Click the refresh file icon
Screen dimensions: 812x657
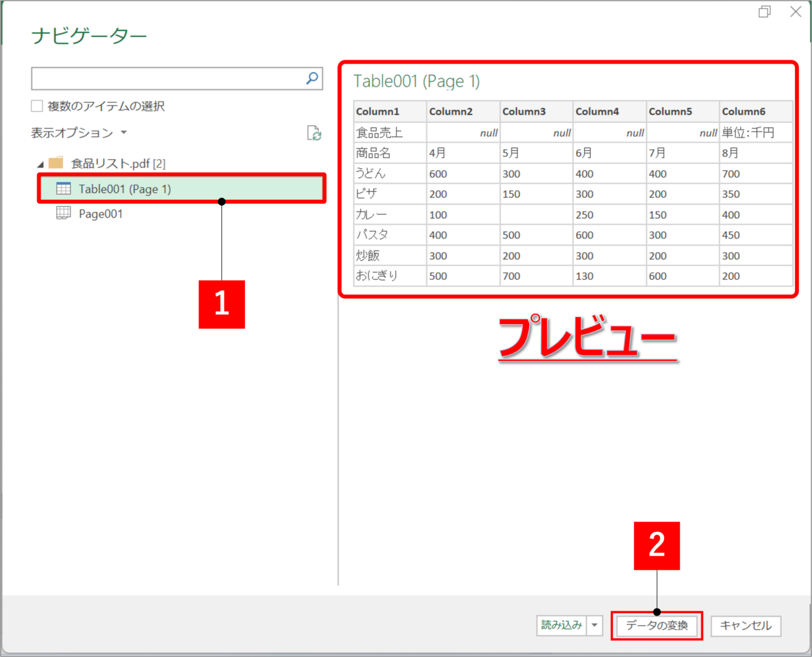314,133
